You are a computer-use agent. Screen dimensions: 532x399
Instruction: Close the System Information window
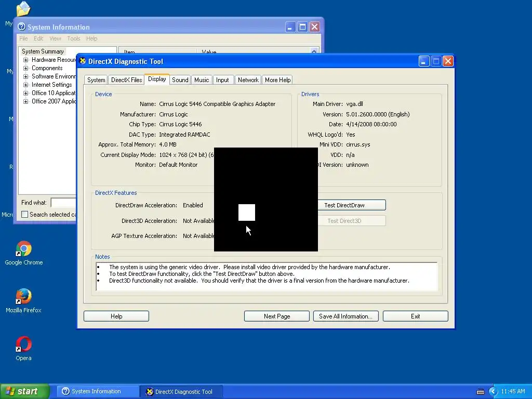(314, 27)
